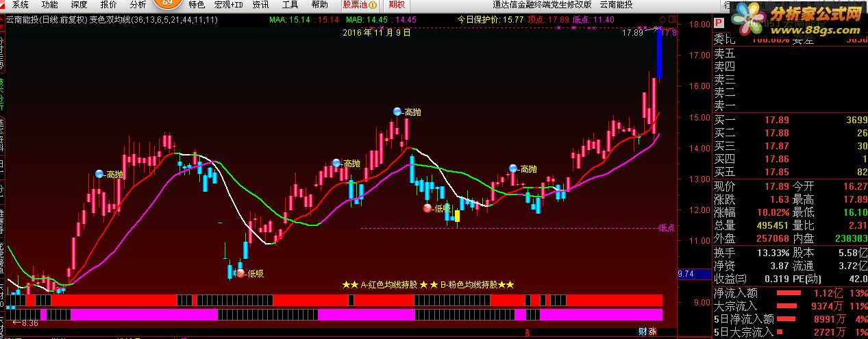Click the red signal band under the chart
868x339 pixels.
334,300
